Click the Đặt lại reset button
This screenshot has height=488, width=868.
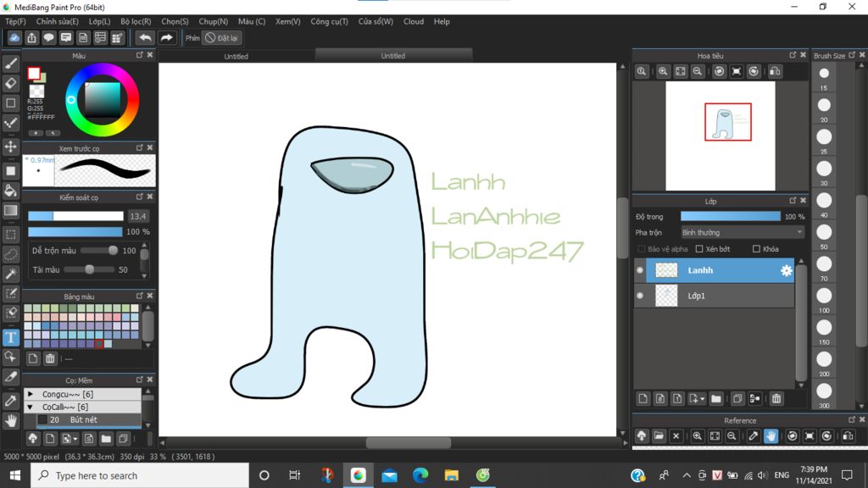click(x=222, y=38)
